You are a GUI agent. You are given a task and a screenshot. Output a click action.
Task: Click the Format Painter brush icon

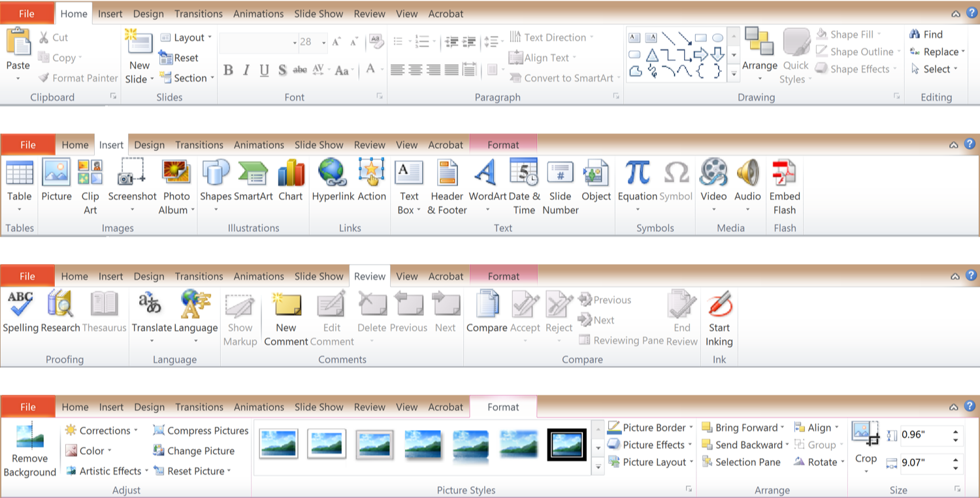tap(44, 78)
